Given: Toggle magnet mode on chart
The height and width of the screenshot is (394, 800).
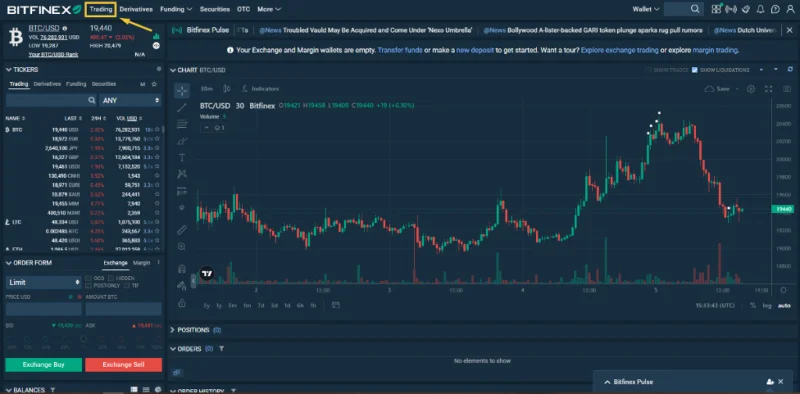Looking at the screenshot, I should tap(182, 268).
